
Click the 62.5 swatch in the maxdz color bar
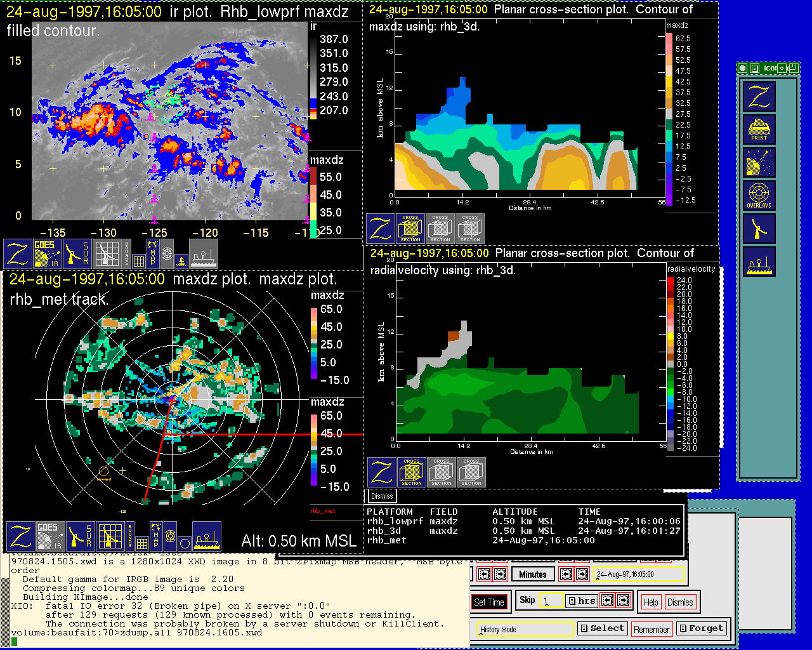pyautogui.click(x=669, y=38)
